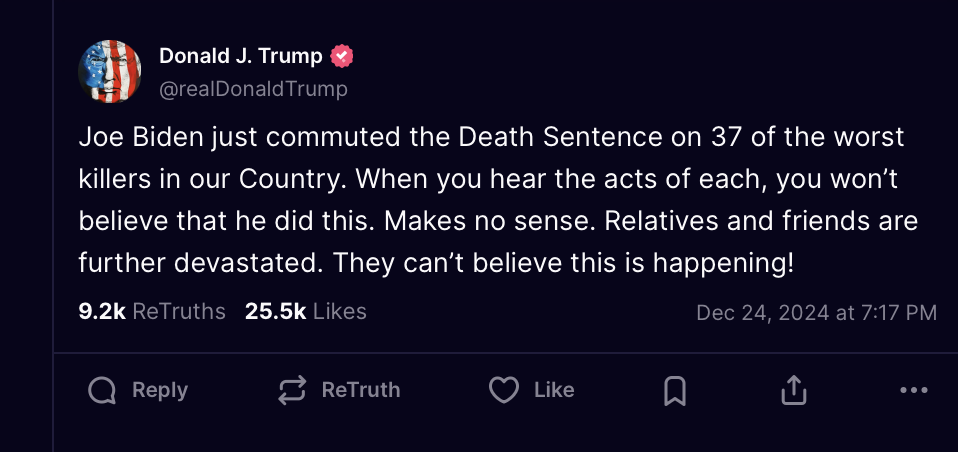Show the 25.5k likes number
The height and width of the screenshot is (452, 958).
tap(275, 312)
